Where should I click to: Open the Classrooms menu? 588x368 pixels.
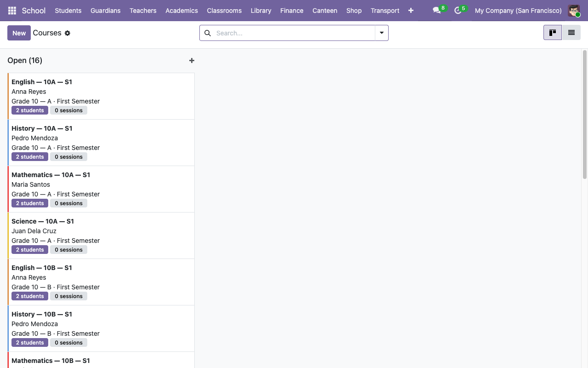pyautogui.click(x=224, y=11)
